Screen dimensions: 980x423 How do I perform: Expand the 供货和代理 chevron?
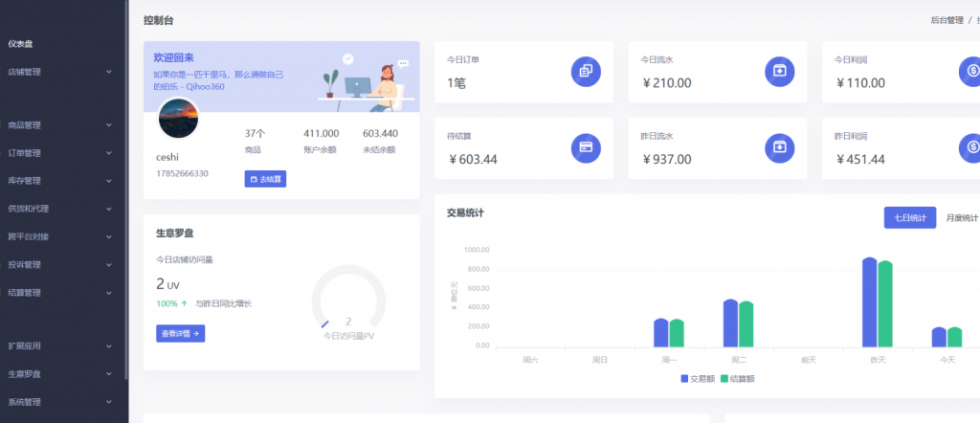click(109, 209)
